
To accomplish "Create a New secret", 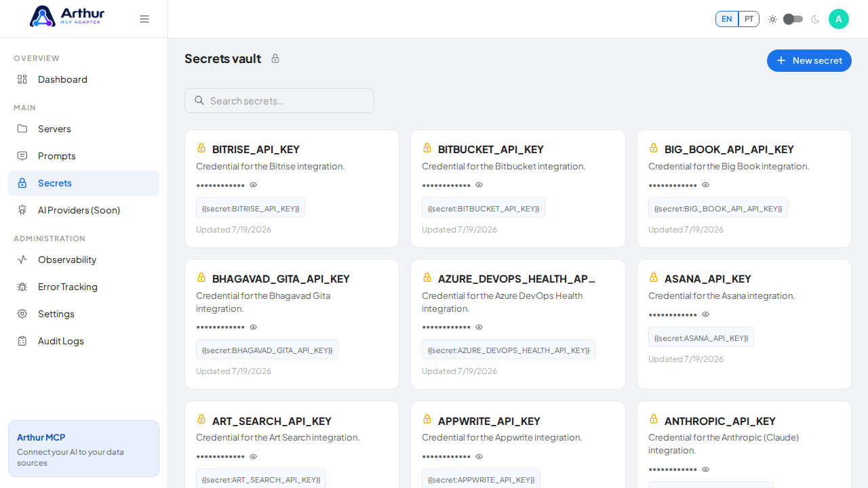I will 809,60.
